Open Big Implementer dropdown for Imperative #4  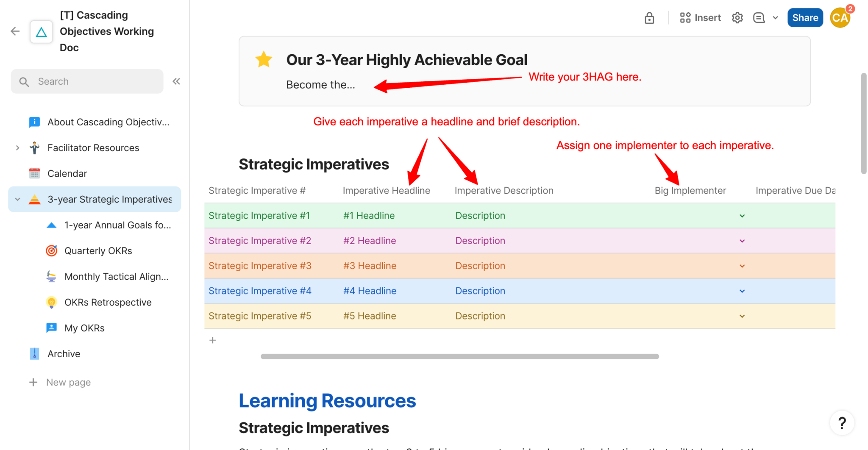pyautogui.click(x=742, y=291)
